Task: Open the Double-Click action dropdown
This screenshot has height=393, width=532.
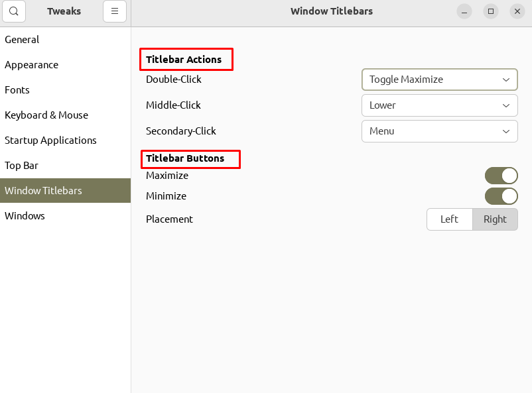Action: 439,80
